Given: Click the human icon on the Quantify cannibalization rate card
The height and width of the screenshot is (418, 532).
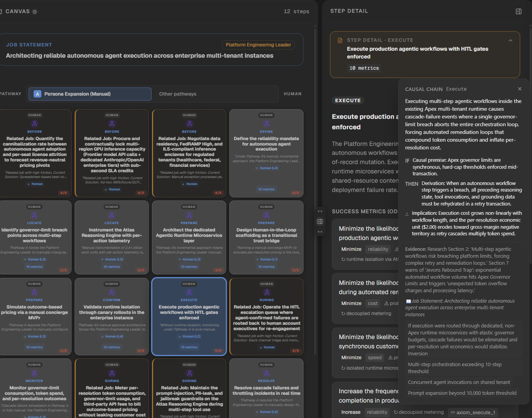Looking at the screenshot, I should 34,124.
